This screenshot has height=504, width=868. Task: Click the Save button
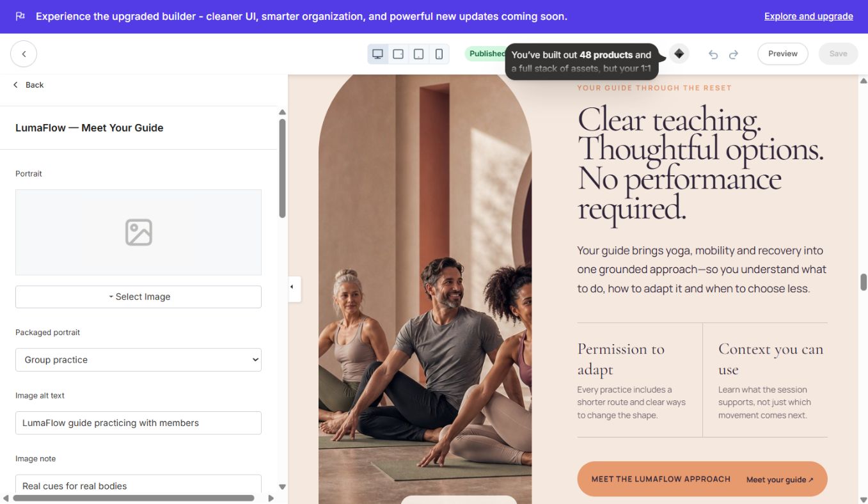click(x=838, y=54)
